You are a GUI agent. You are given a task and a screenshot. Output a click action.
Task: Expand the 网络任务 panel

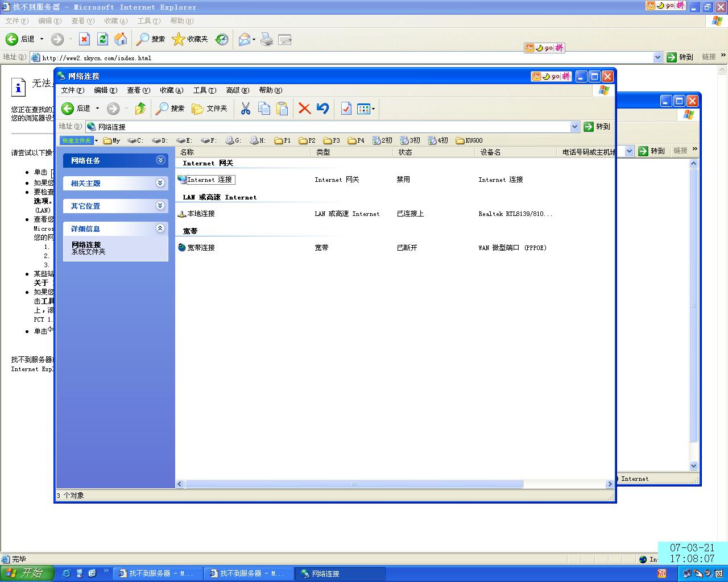pyautogui.click(x=160, y=160)
